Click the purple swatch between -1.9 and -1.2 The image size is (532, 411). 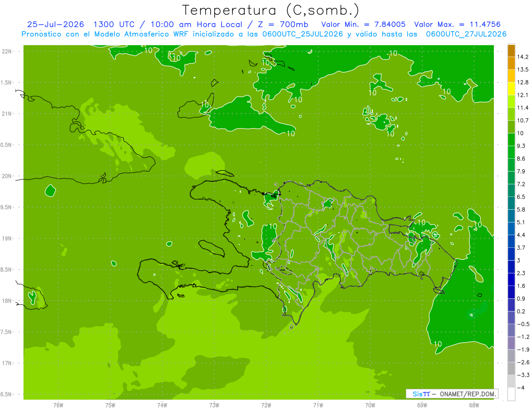[511, 343]
